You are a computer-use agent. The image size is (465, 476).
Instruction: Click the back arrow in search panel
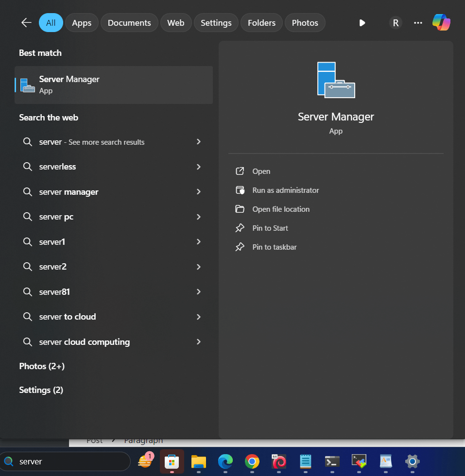(26, 23)
